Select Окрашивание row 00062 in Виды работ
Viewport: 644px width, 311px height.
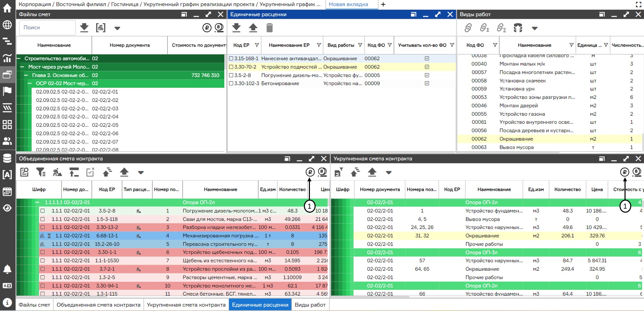(550, 139)
